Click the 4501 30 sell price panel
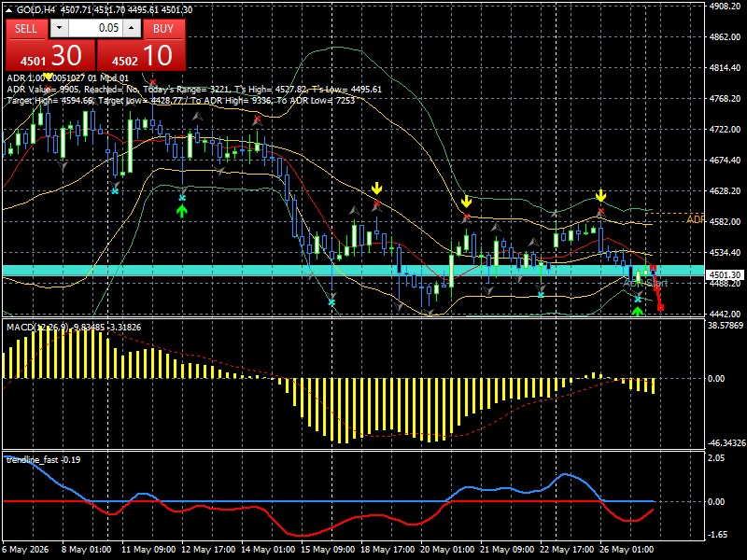The width and height of the screenshot is (747, 560). click(x=50, y=56)
